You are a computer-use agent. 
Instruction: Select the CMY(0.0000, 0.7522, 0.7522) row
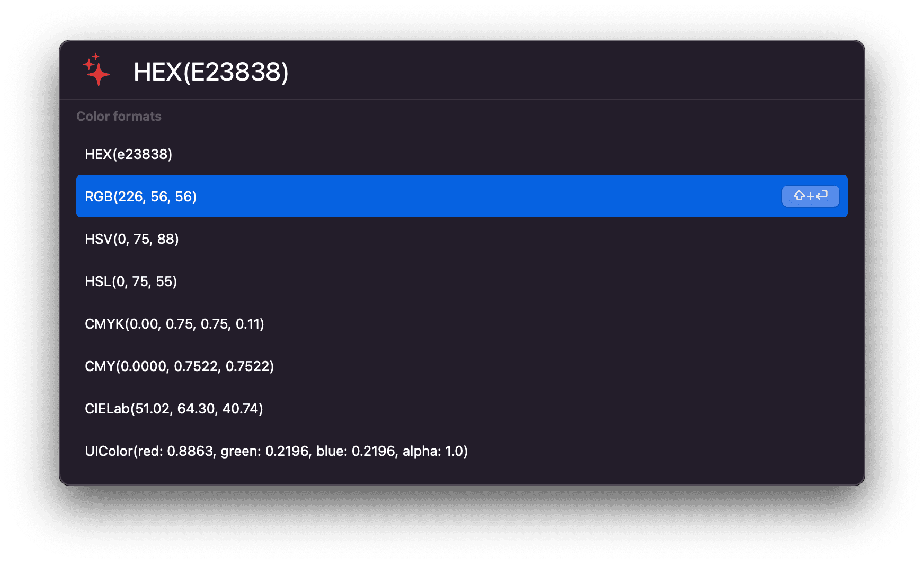coord(180,366)
